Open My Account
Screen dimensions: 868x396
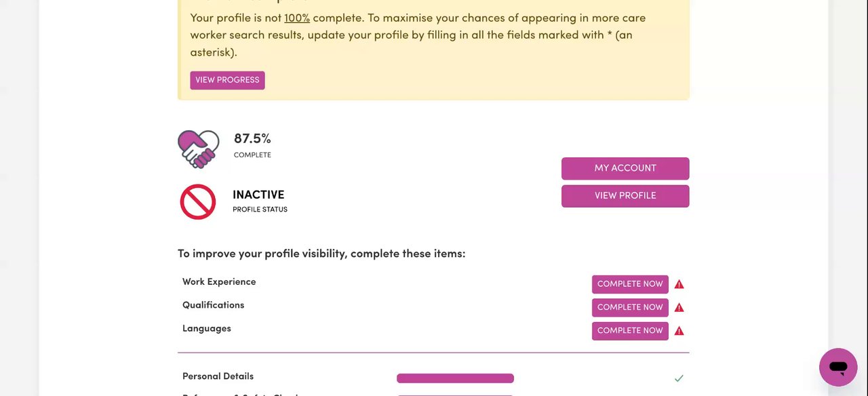point(625,168)
